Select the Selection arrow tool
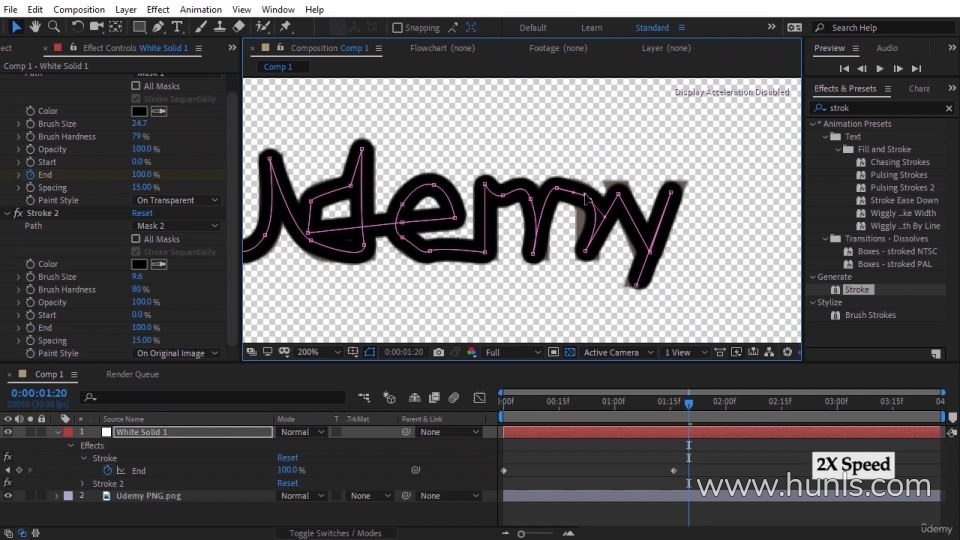Viewport: 960px width, 540px height. click(x=17, y=27)
